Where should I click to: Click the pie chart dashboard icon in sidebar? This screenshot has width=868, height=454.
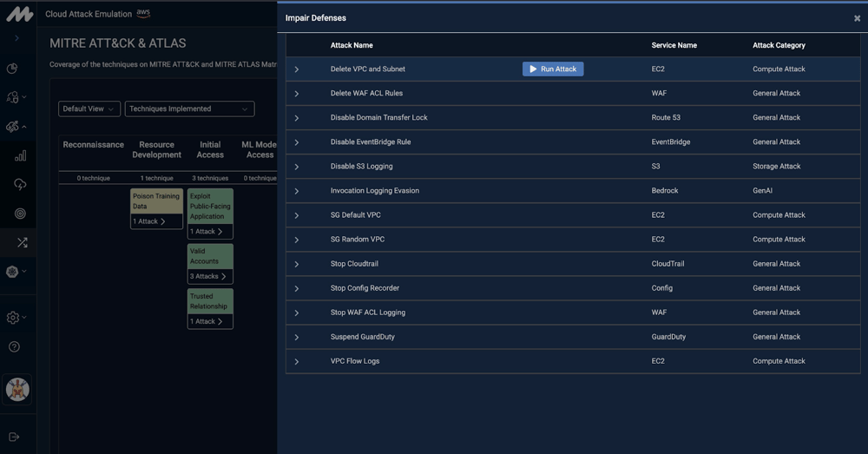pyautogui.click(x=13, y=69)
